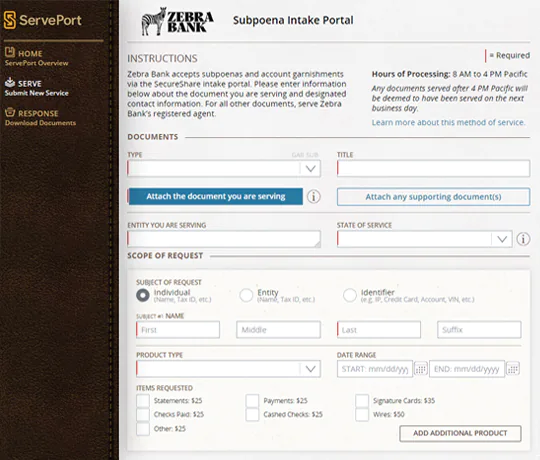
Task: Click Attach any supporting document(s)
Action: tap(433, 197)
